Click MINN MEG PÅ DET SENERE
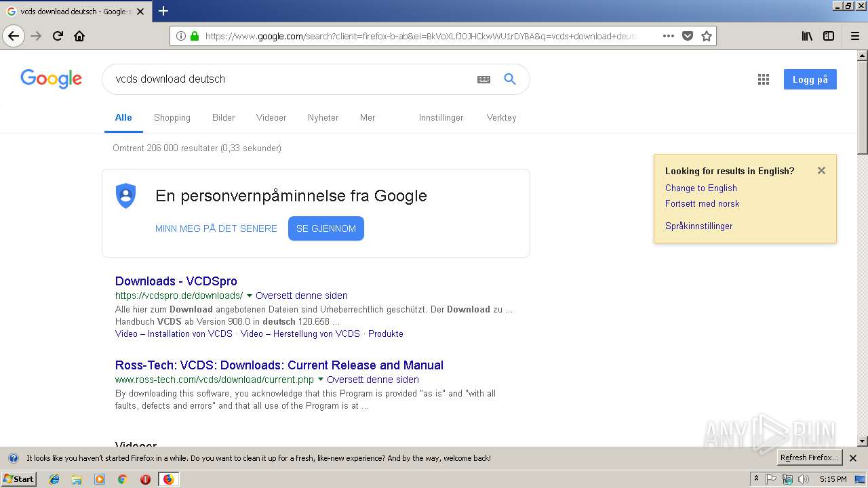Viewport: 868px width, 488px height. tap(216, 228)
